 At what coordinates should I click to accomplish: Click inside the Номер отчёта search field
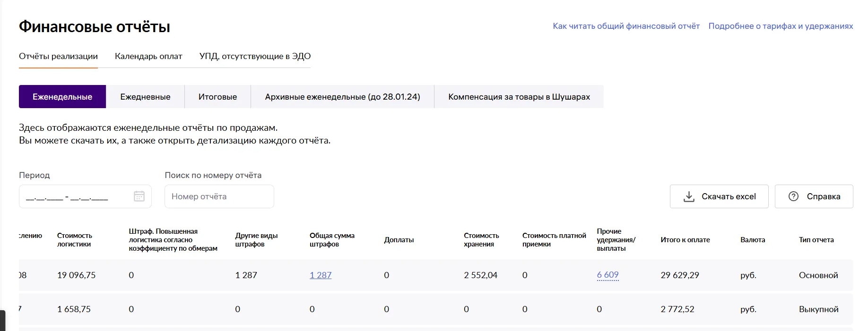click(219, 196)
